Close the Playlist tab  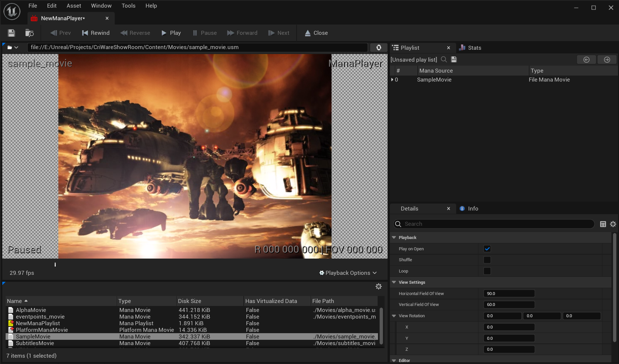(449, 48)
